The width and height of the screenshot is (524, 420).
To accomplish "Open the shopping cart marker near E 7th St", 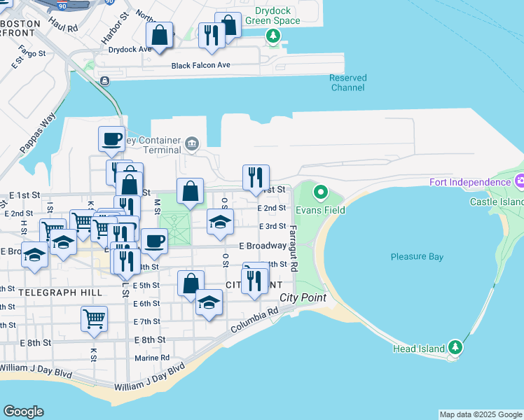I will point(94,318).
